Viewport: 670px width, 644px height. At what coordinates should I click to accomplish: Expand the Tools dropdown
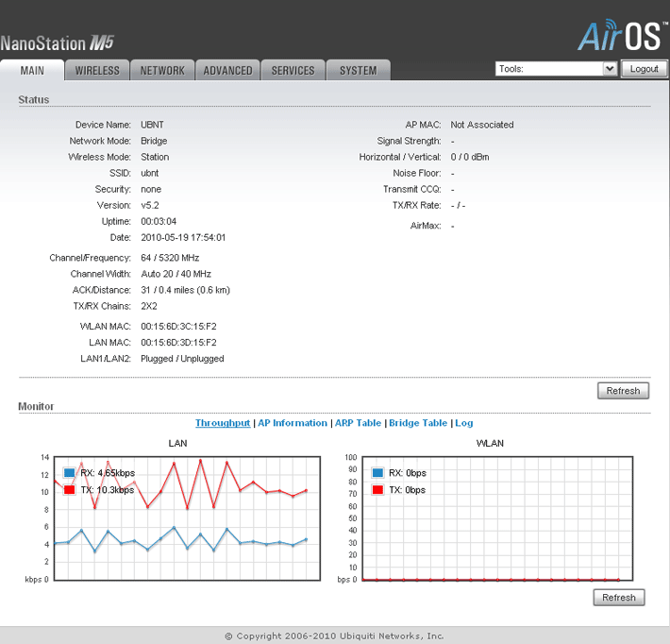point(556,69)
